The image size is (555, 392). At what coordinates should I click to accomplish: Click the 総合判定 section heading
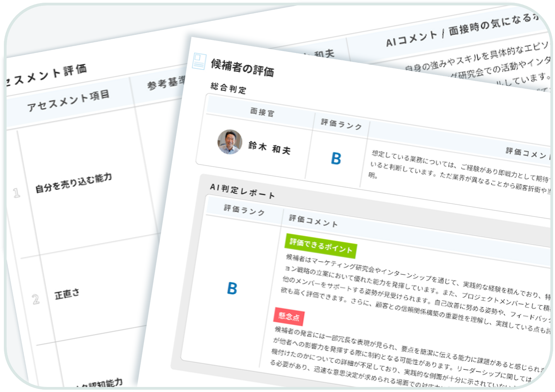[x=228, y=88]
